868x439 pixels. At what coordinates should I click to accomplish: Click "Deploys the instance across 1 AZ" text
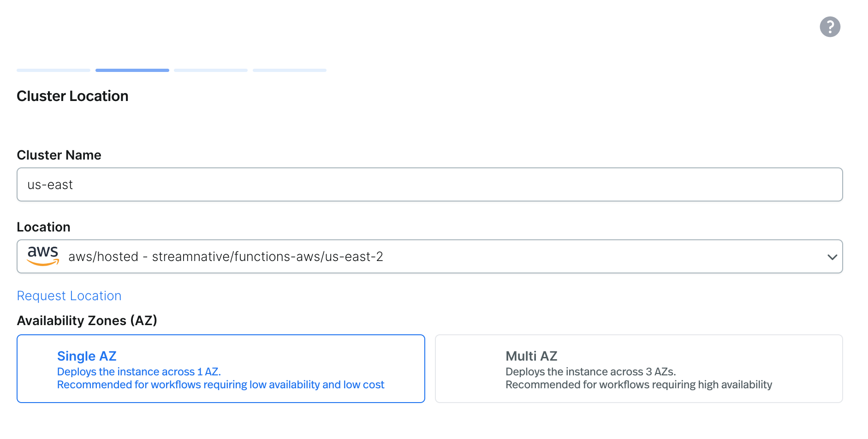coord(139,372)
